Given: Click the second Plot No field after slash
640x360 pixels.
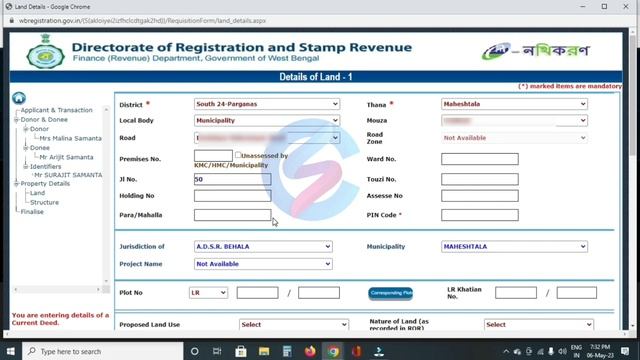Looking at the screenshot, I should pos(318,293).
